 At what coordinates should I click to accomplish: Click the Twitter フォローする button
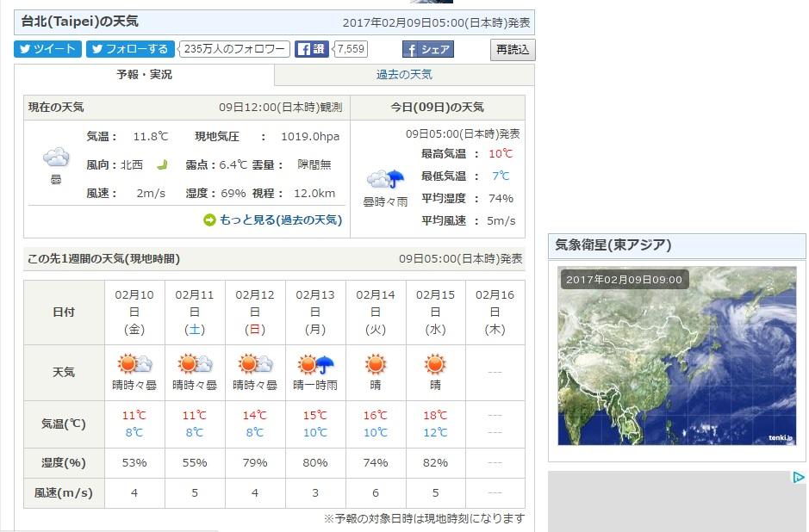tap(130, 49)
